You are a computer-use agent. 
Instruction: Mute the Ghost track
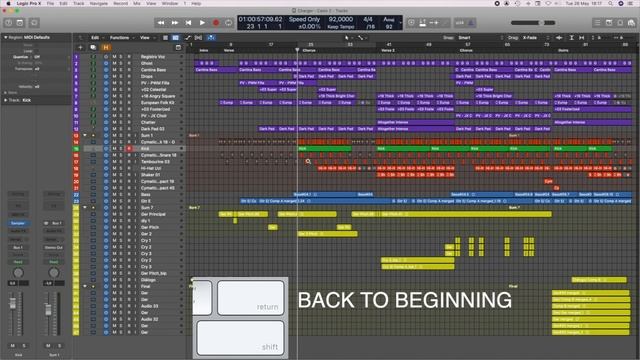tap(114, 63)
